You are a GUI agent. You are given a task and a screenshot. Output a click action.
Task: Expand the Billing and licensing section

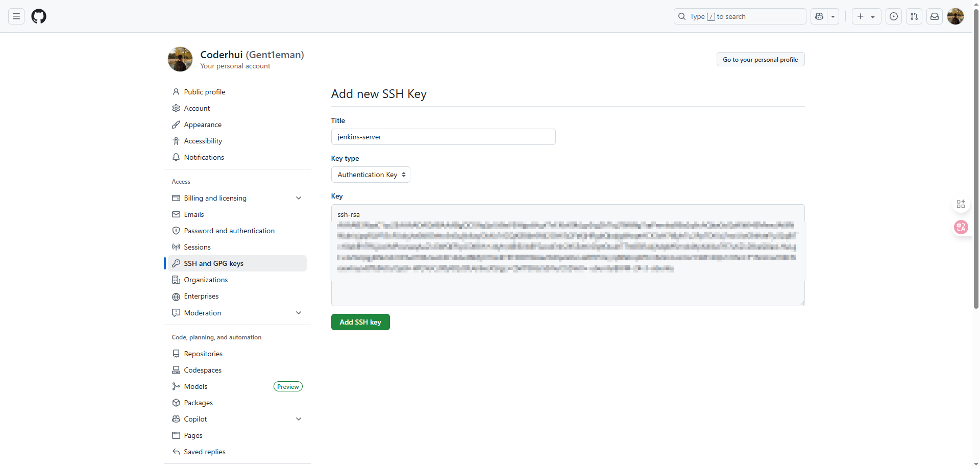(299, 198)
